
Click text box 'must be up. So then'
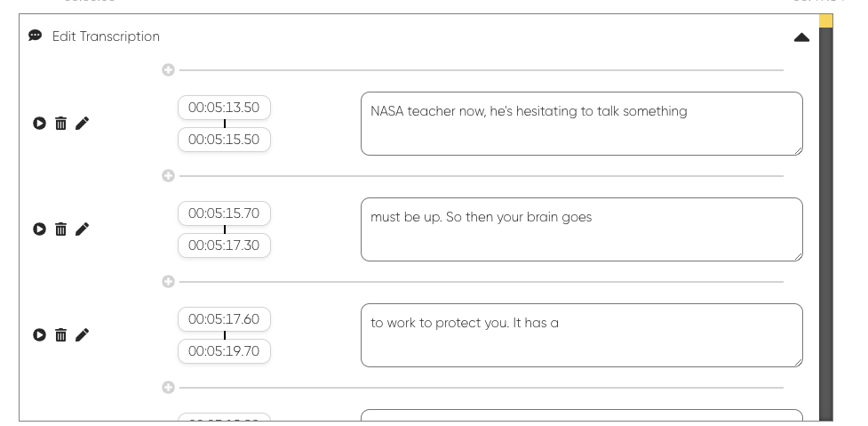pos(581,229)
